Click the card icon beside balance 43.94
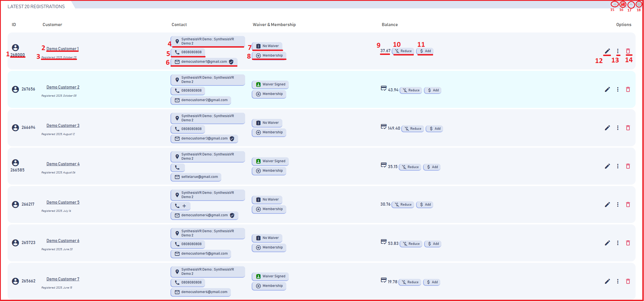The width and height of the screenshot is (644, 302). point(384,89)
